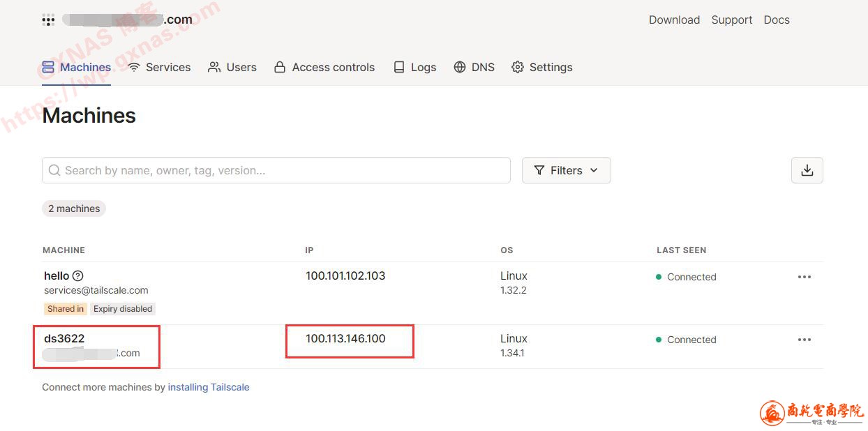
Task: Click the services@tailscale.com owner text
Action: pyautogui.click(x=96, y=290)
